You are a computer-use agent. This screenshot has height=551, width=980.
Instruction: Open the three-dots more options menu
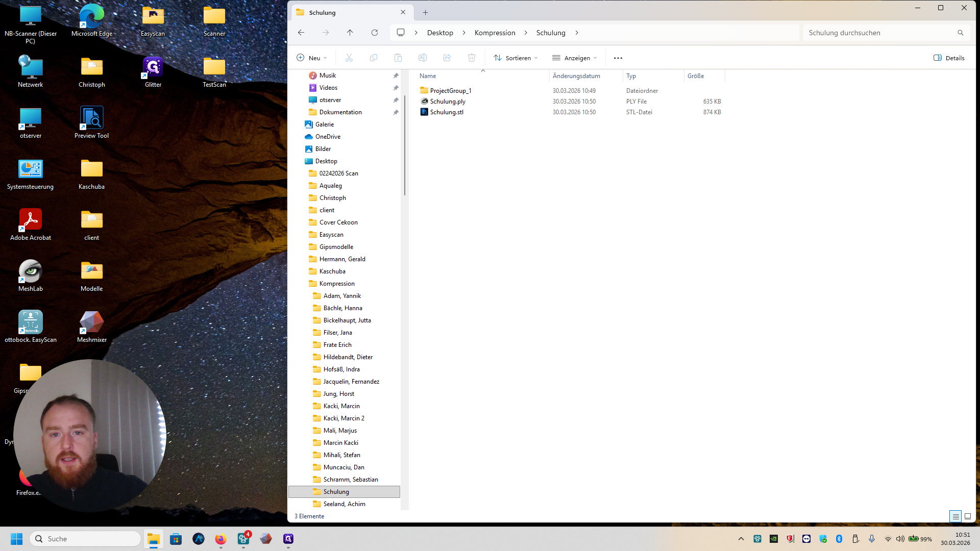click(618, 58)
